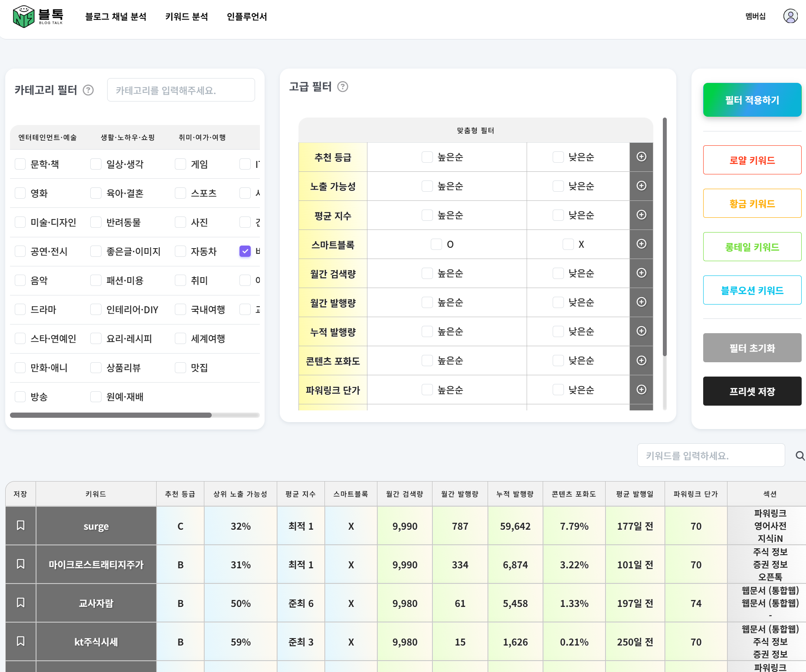
Task: Check the 영화 category
Action: coord(20,193)
